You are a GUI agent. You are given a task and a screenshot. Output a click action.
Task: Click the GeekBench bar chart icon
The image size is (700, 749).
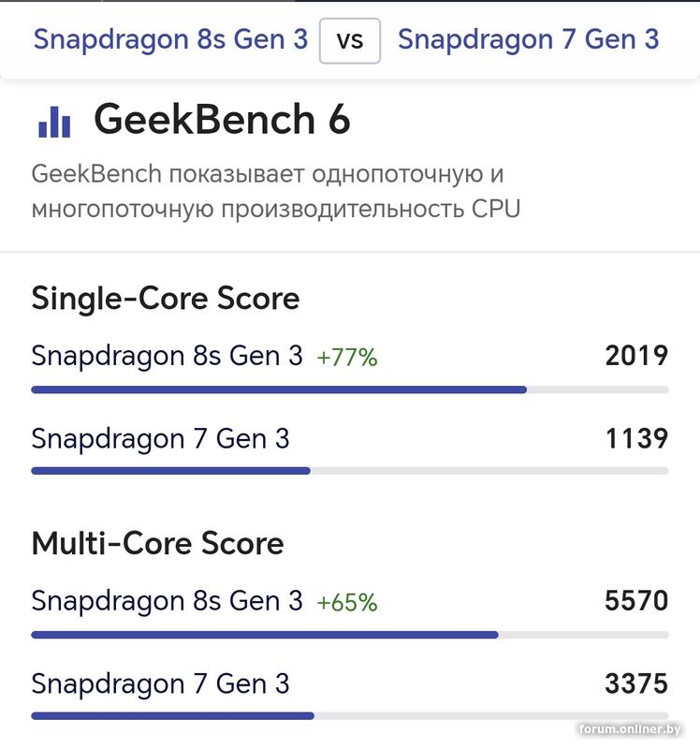[x=54, y=121]
